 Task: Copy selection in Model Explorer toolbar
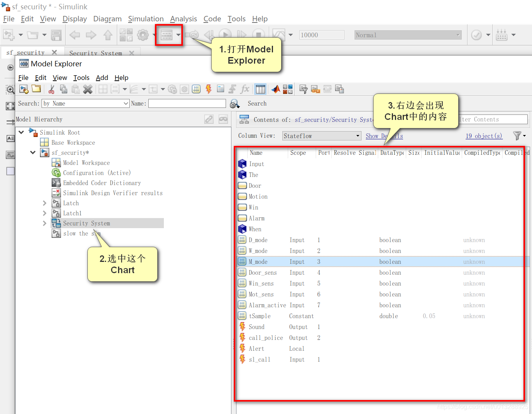(x=64, y=89)
